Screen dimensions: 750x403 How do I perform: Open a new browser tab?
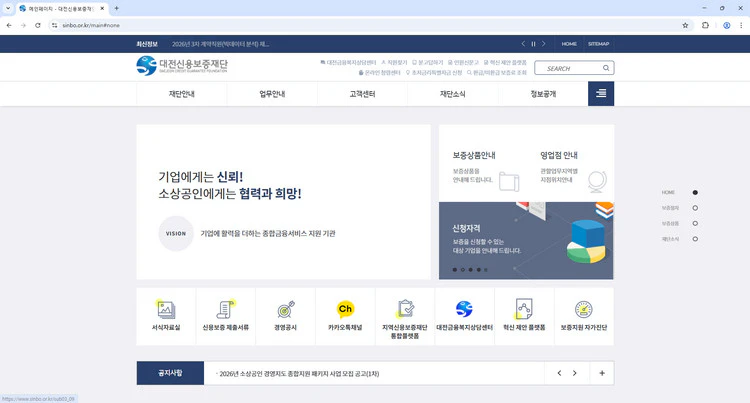[116, 8]
